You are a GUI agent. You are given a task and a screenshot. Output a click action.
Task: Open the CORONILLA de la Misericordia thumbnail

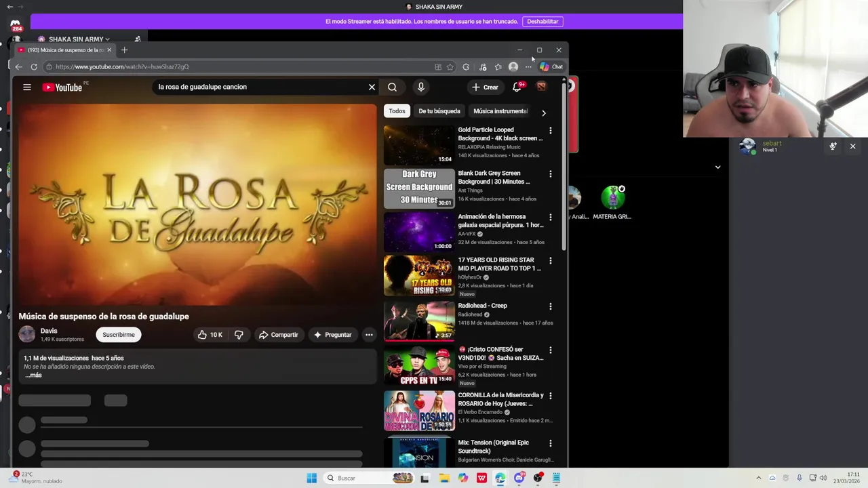419,411
